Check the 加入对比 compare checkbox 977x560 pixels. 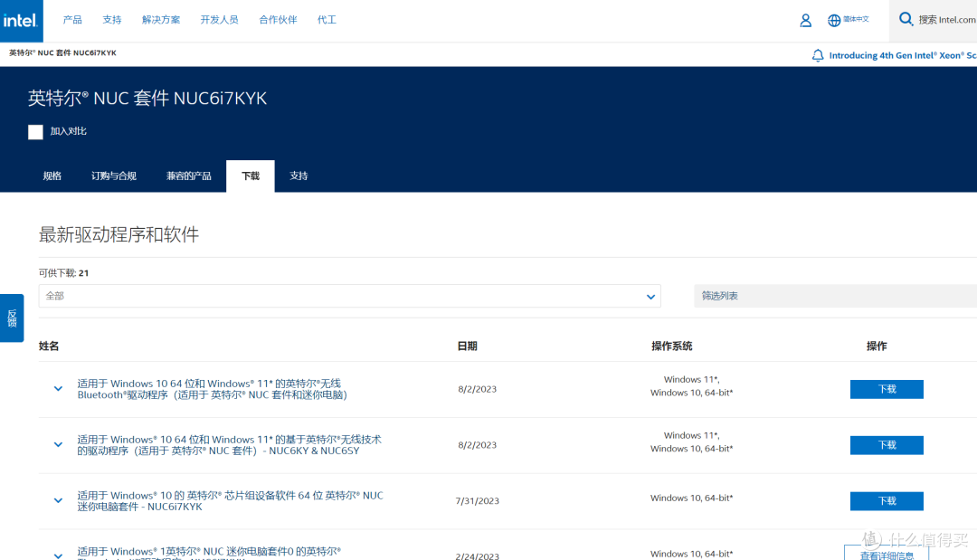(x=35, y=131)
